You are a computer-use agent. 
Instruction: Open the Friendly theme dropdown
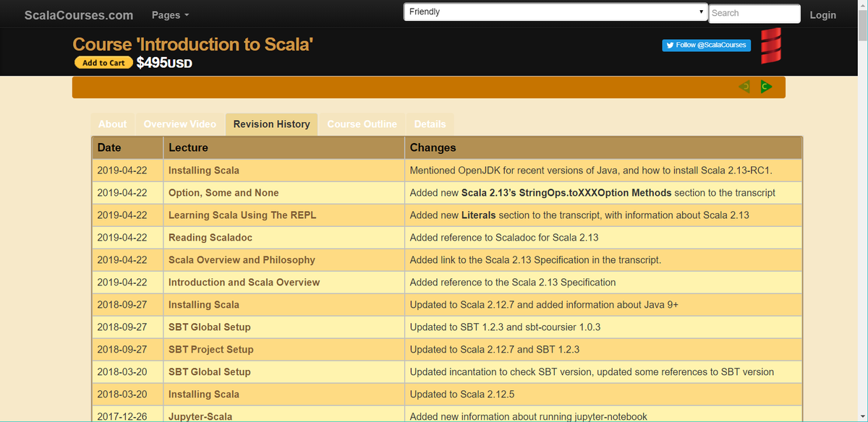click(556, 12)
